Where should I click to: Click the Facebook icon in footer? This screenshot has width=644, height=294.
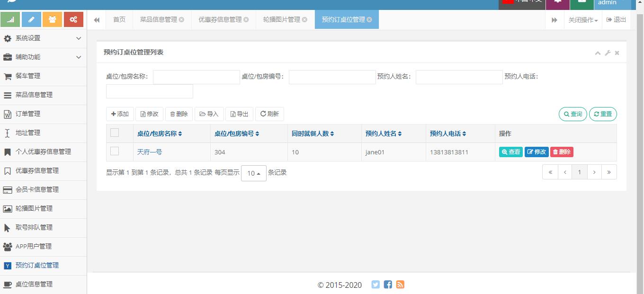click(388, 285)
